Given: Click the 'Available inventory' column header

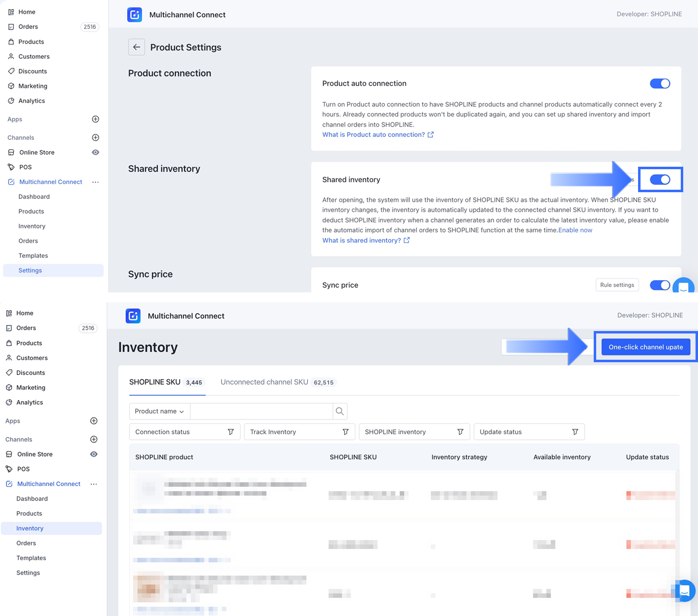Looking at the screenshot, I should click(562, 457).
